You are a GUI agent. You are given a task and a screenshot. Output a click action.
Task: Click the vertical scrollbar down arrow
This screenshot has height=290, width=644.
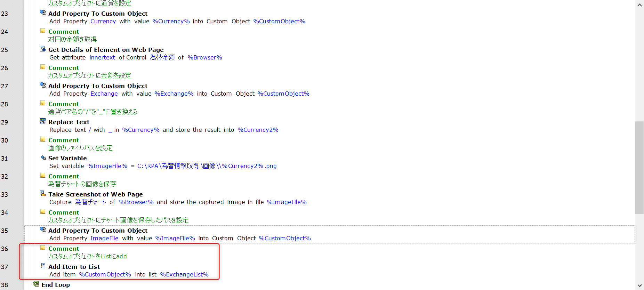tap(639, 285)
